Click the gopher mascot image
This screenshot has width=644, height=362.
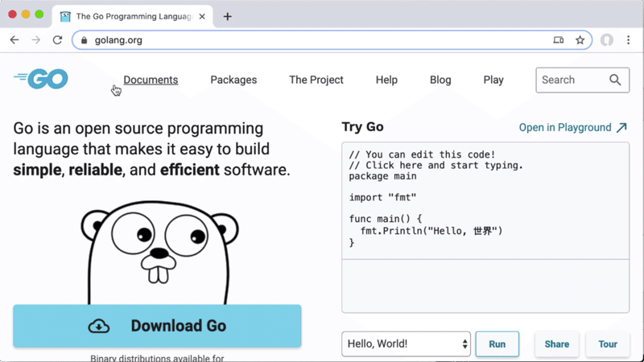(159, 253)
